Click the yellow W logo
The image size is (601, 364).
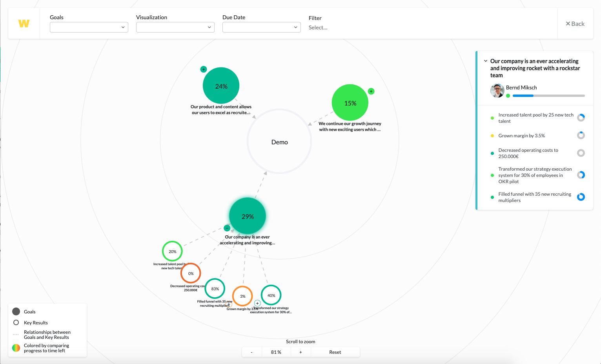[x=24, y=24]
